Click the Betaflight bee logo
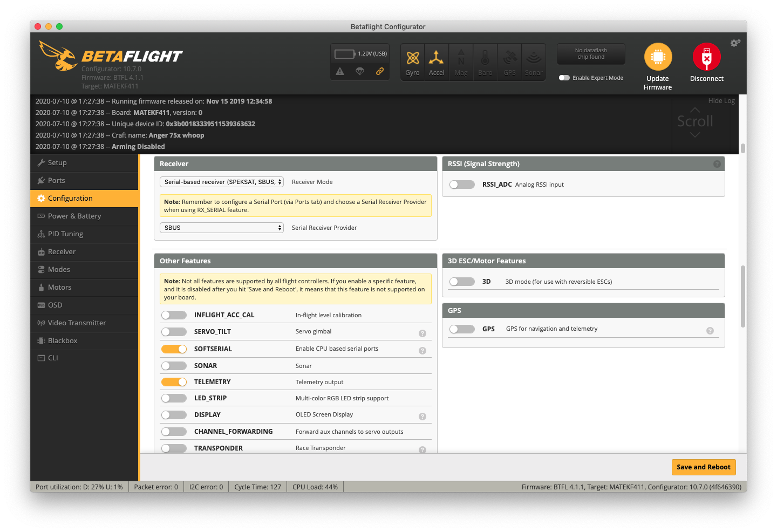The width and height of the screenshot is (777, 532). [x=58, y=56]
